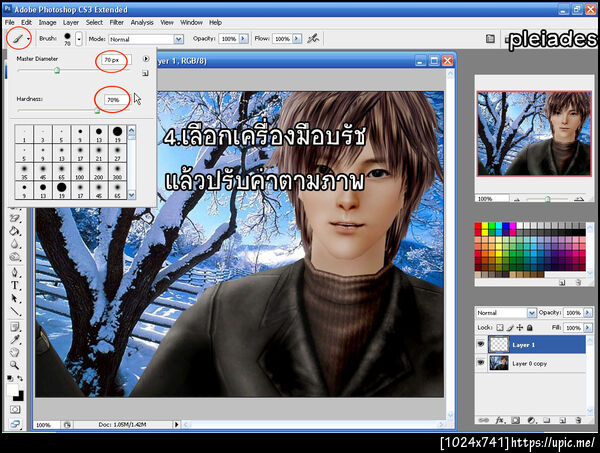The image size is (600, 453).
Task: Open layer blend mode dropdown
Action: [532, 313]
